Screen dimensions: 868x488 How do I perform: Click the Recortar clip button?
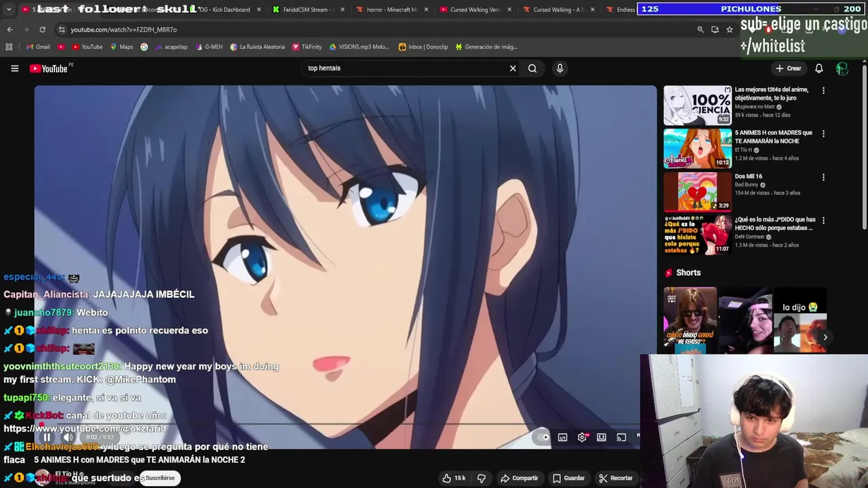click(x=616, y=478)
